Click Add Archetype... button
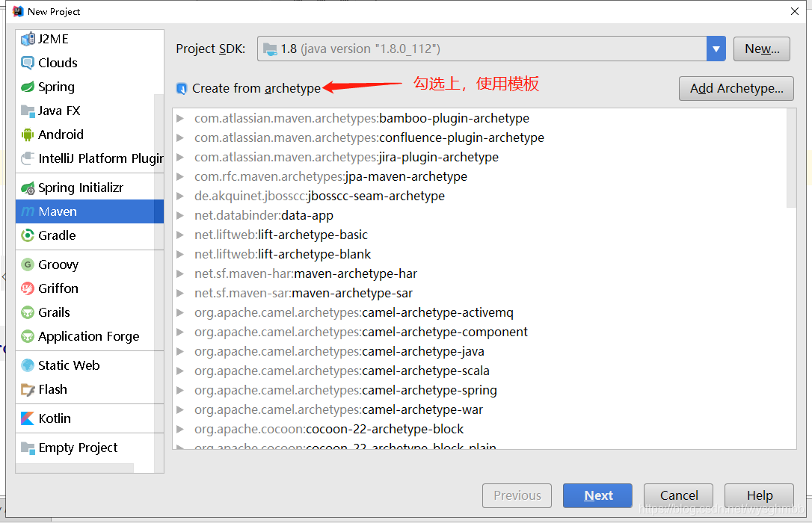Image resolution: width=812 pixels, height=523 pixels. (x=736, y=88)
